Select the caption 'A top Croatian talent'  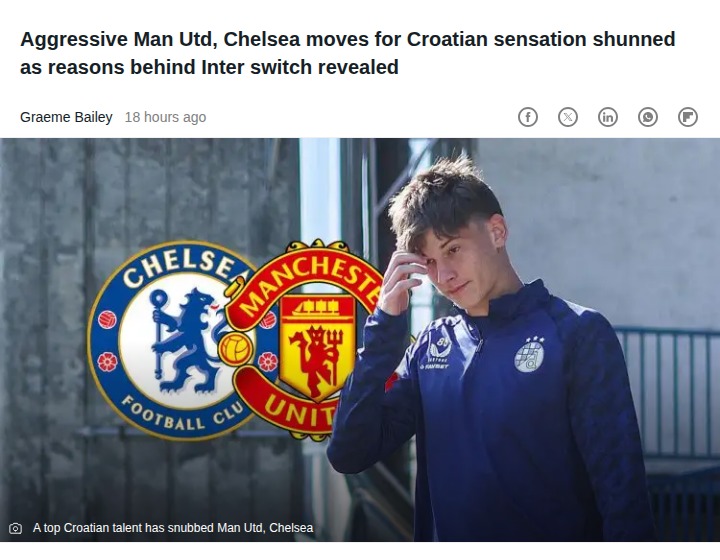[x=173, y=528]
